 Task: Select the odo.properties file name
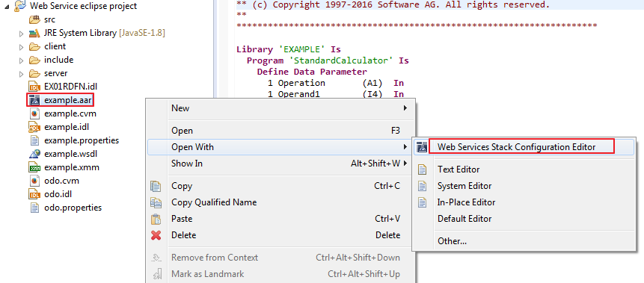pyautogui.click(x=73, y=208)
